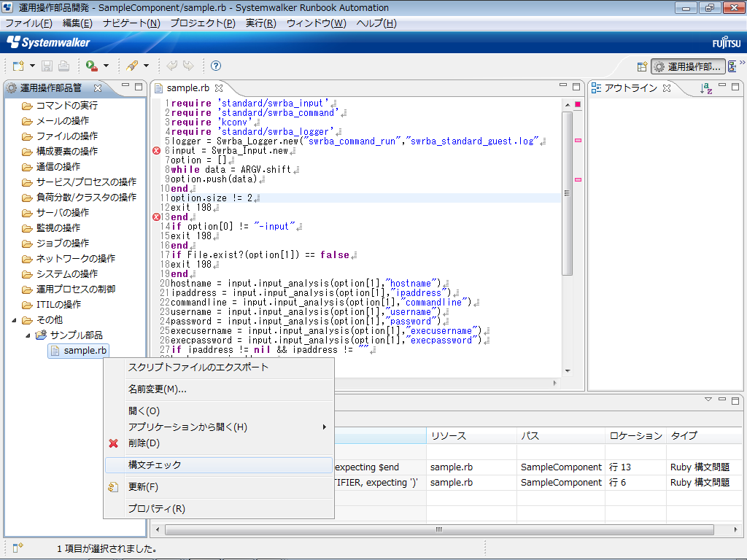Open the pencil tool dropdown arrow
Image resolution: width=747 pixels, height=560 pixels.
click(x=146, y=66)
